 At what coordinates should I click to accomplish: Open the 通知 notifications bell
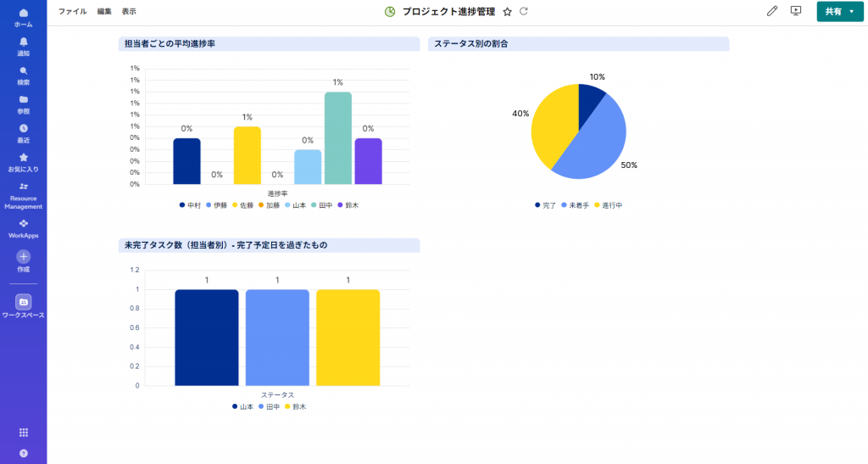pos(23,42)
